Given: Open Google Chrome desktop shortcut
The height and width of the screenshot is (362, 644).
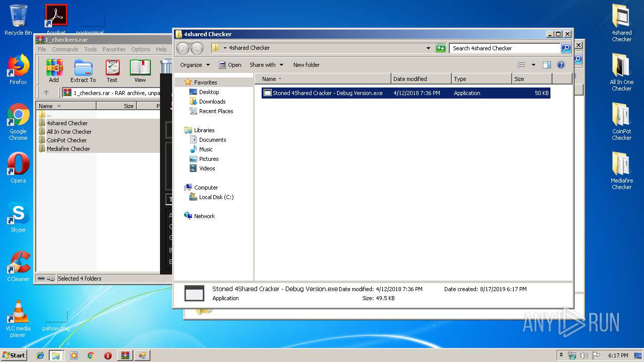Looking at the screenshot, I should [x=18, y=122].
